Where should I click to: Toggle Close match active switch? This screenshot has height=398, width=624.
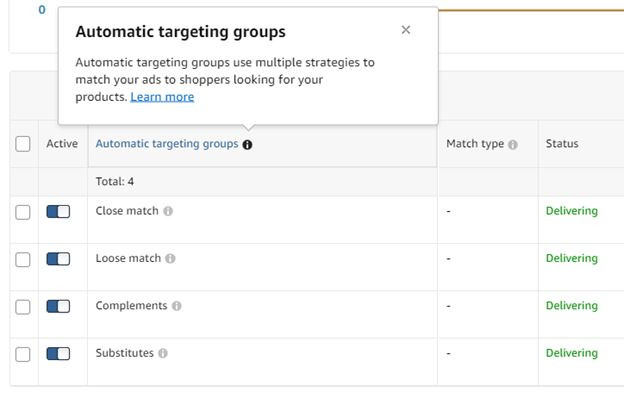click(58, 211)
